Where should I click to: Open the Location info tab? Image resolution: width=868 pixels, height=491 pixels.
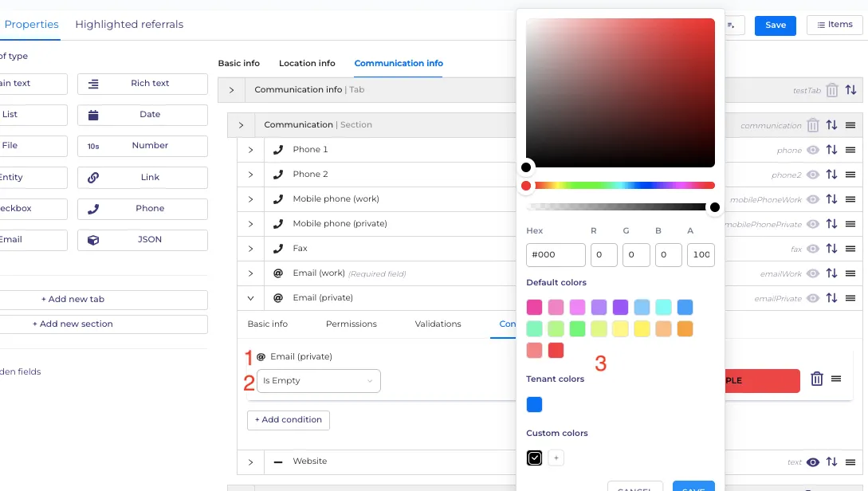coord(307,63)
